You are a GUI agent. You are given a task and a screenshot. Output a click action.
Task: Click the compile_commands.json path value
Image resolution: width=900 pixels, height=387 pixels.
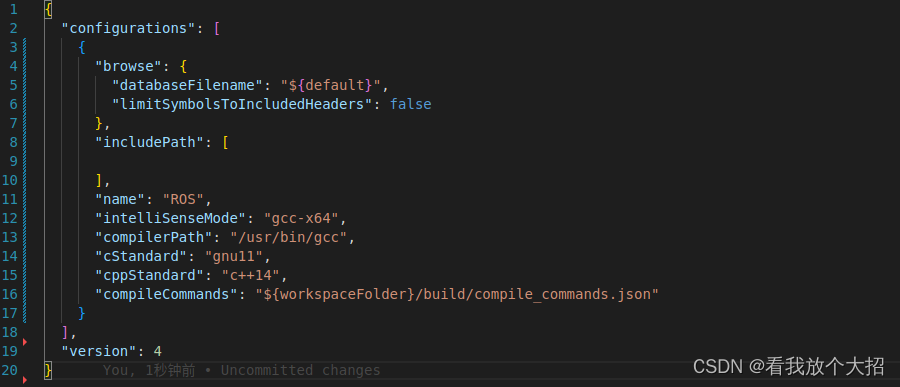457,294
